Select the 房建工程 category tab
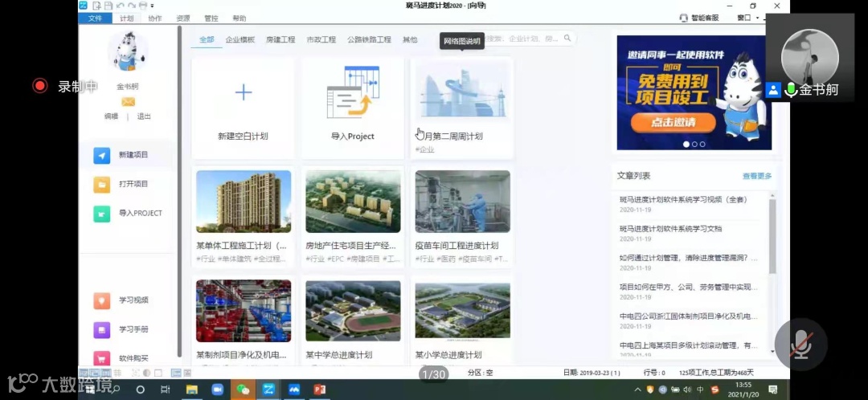The height and width of the screenshot is (400, 868). click(x=280, y=39)
